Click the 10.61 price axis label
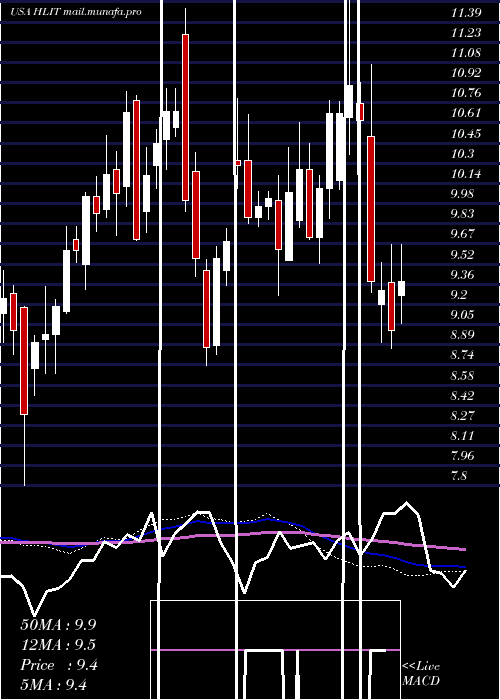Image resolution: width=500 pixels, height=700 pixels. [x=466, y=112]
